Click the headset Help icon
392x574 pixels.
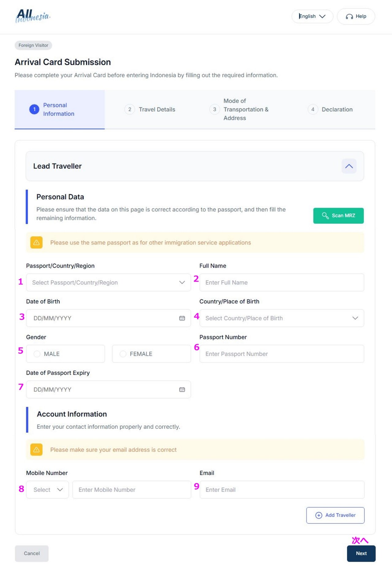pyautogui.click(x=349, y=17)
